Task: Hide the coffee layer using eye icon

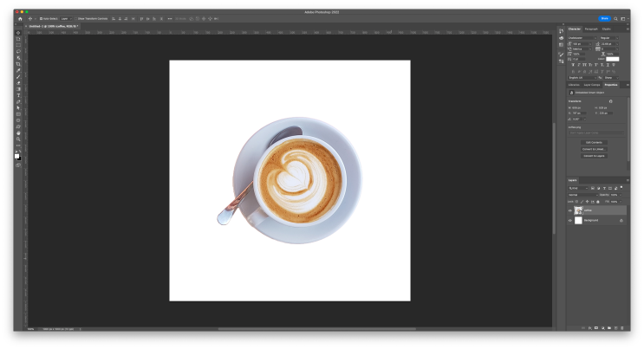Action: coord(570,210)
